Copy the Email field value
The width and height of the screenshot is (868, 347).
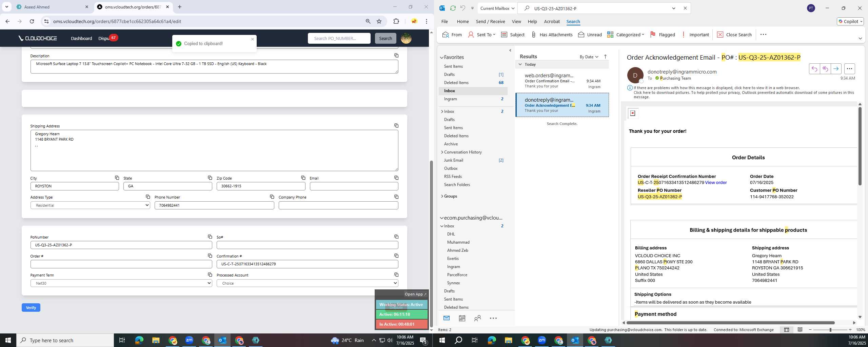coord(396,178)
